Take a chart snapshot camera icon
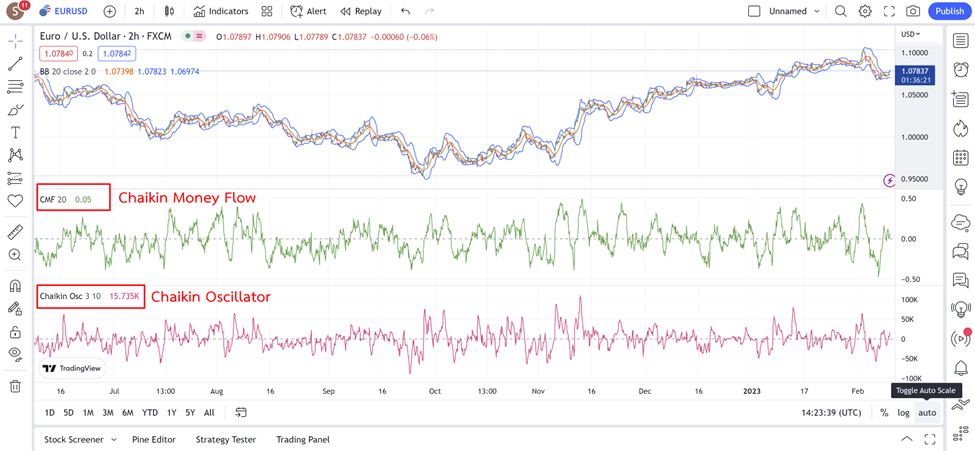Screen dimensions: 975x451 pyautogui.click(x=913, y=11)
